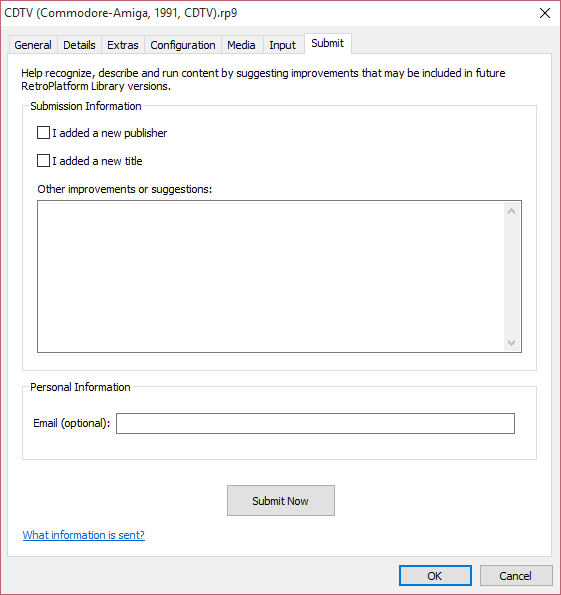Image resolution: width=561 pixels, height=595 pixels.
Task: Click the Submit Now button
Action: click(281, 501)
